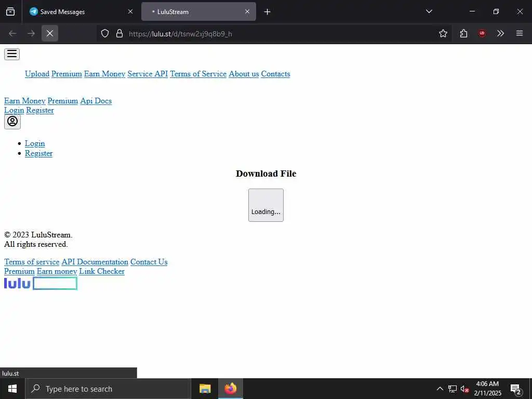The image size is (532, 399).
Task: Open the Windows Start menu
Action: click(x=12, y=389)
